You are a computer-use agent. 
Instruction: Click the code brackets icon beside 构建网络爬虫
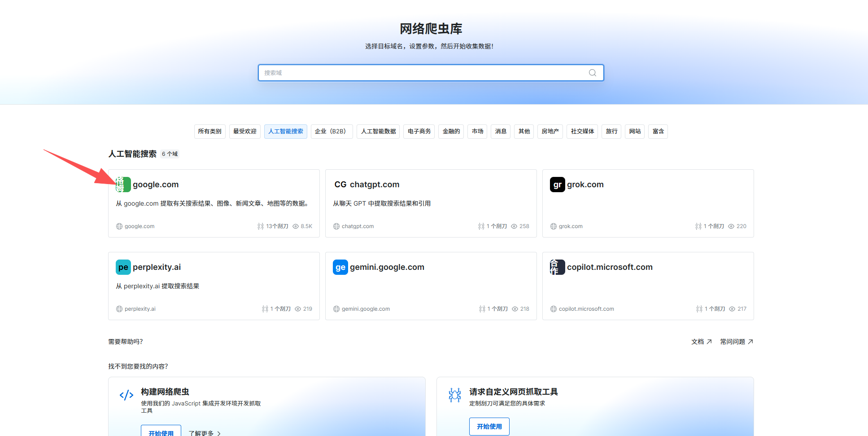[126, 395]
